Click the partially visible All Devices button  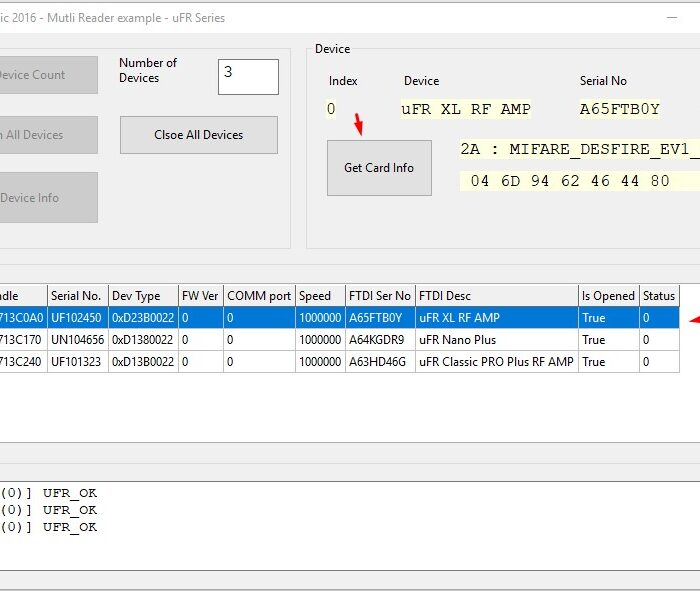click(49, 135)
